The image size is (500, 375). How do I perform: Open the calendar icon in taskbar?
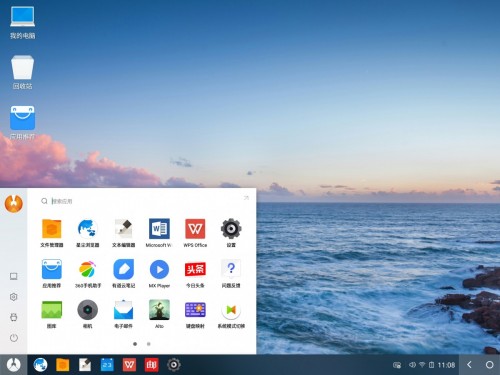[x=107, y=365]
